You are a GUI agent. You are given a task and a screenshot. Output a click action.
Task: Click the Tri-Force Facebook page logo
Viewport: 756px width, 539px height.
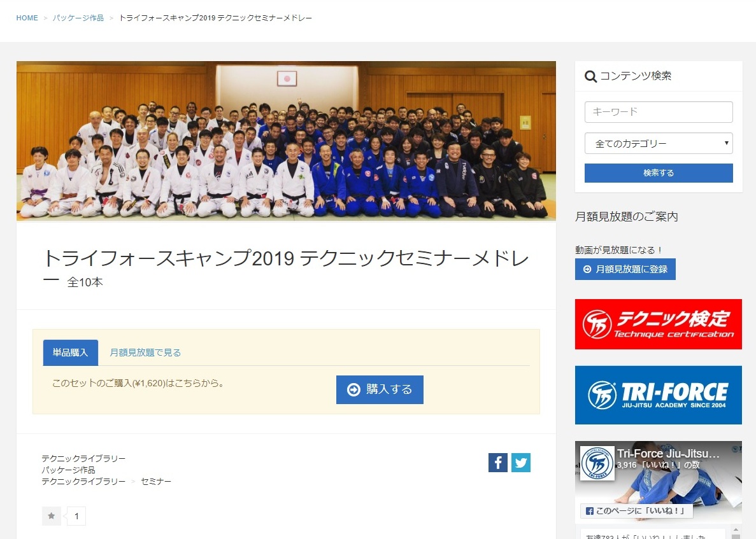(597, 463)
